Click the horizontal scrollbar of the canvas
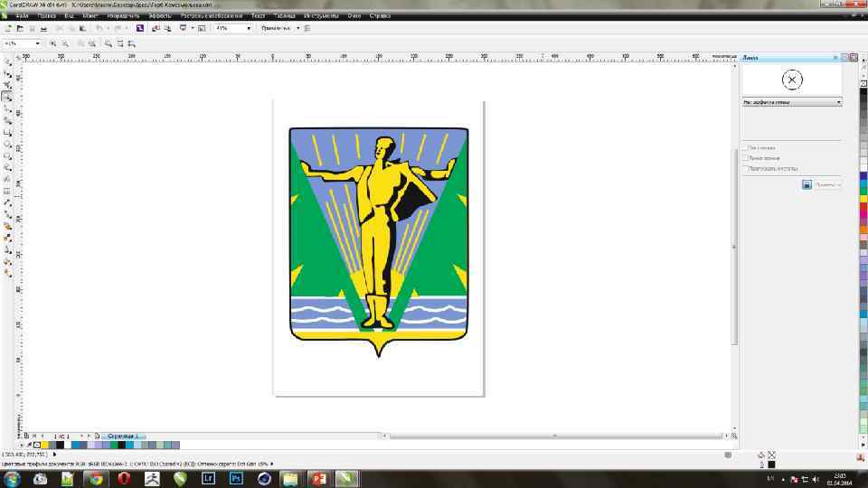The height and width of the screenshot is (488, 868). point(555,436)
